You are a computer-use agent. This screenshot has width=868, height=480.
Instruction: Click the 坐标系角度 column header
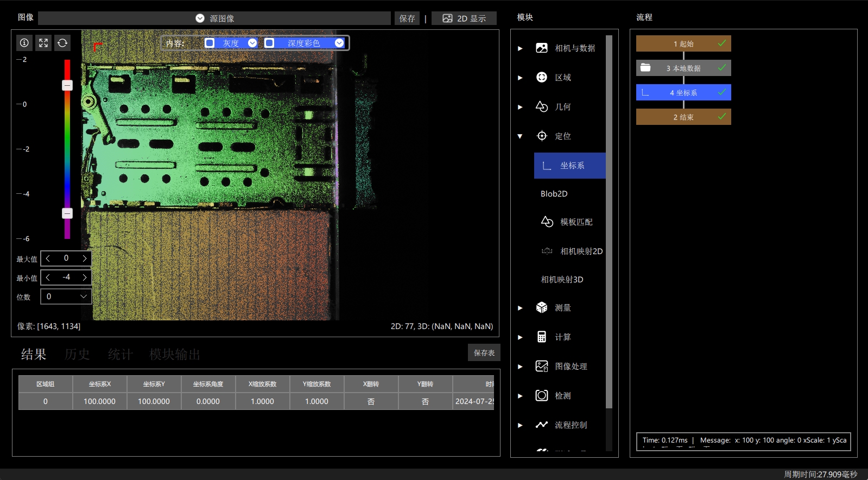[x=208, y=384]
